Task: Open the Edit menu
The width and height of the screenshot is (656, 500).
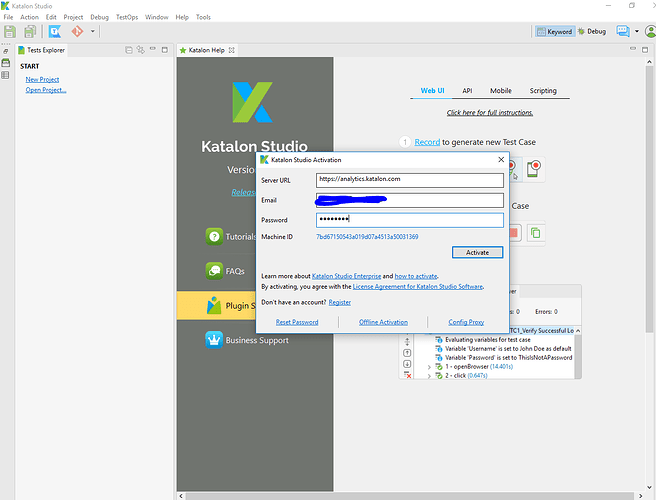Action: click(x=51, y=17)
